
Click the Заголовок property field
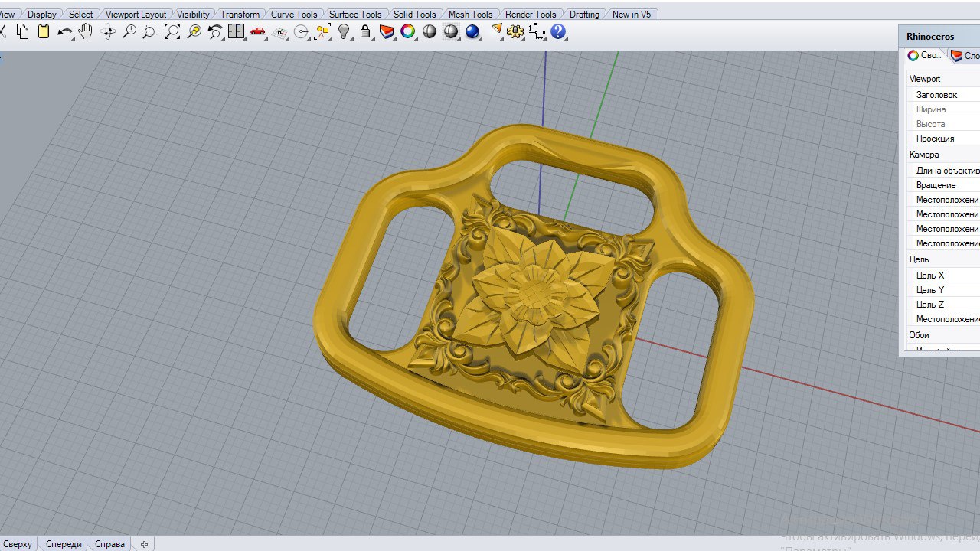tap(936, 95)
